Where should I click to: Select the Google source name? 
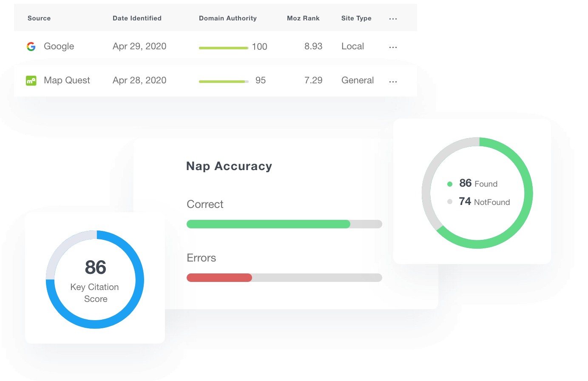59,46
